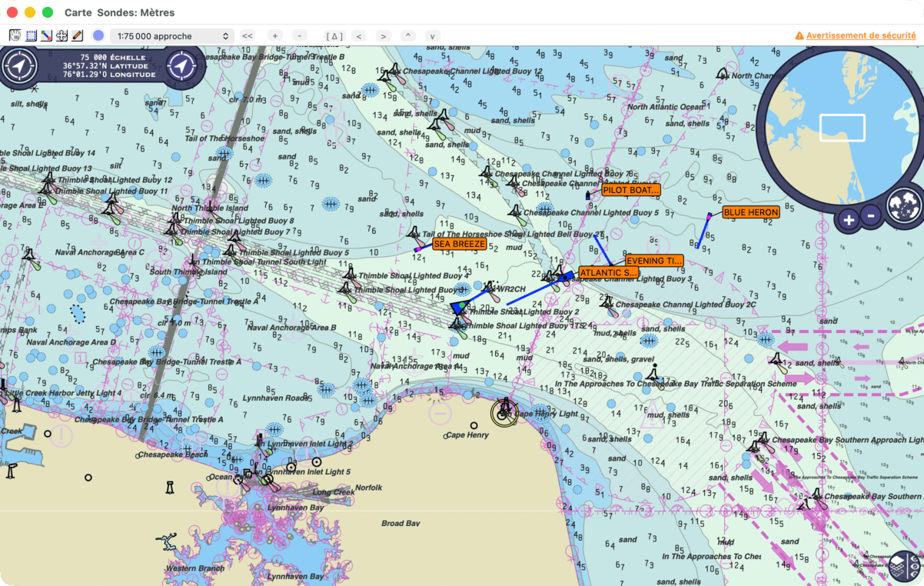This screenshot has height=586, width=924.
Task: Click the own-ship green triangle marker
Action: tap(459, 306)
